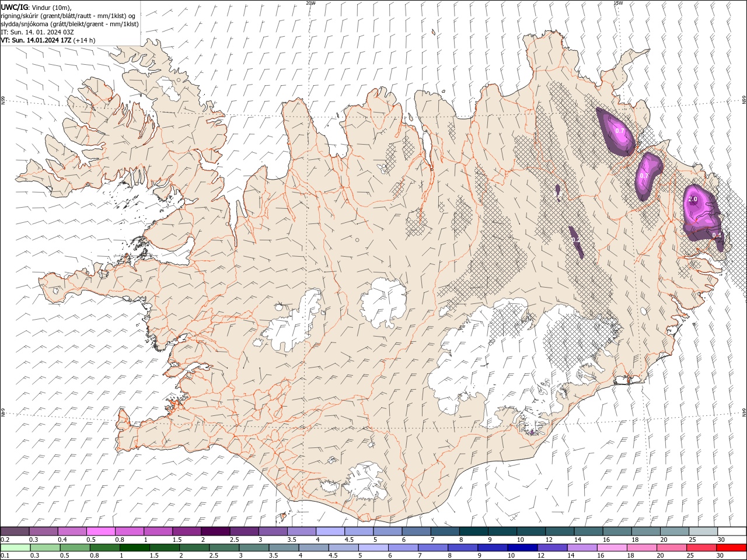Pick the pale green 0.1 rain legend swatch
Screen dimensions: 747x560
point(15,548)
